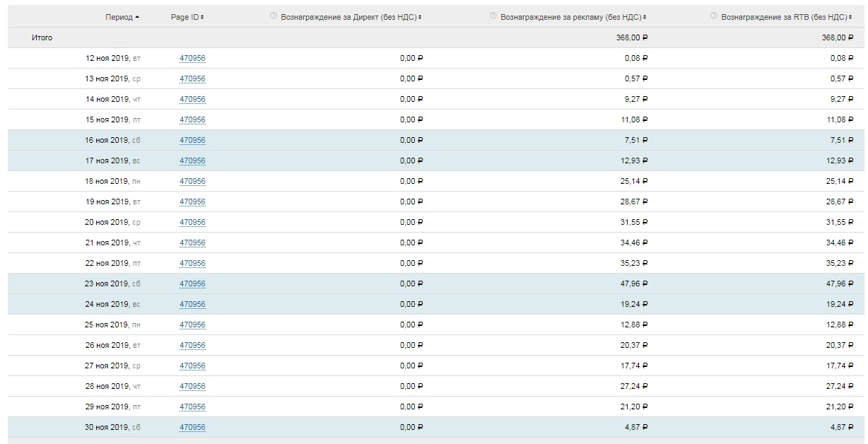Select ad reward value 25,14 ₽ for 18 ноя
The image size is (868, 444).
[634, 181]
